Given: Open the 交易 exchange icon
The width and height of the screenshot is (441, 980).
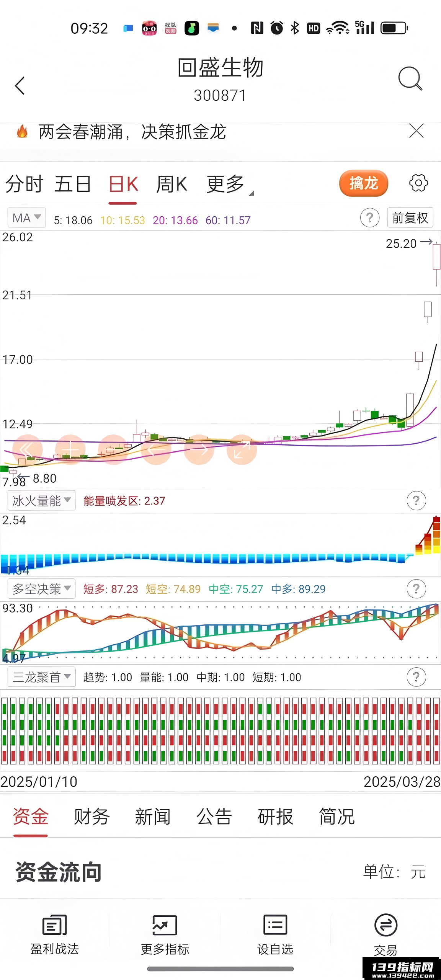Looking at the screenshot, I should pos(386,925).
